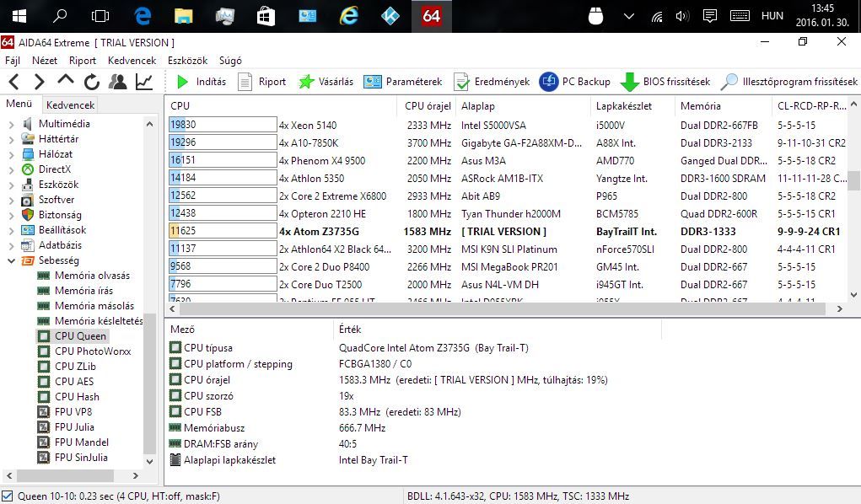Click the HUN language indicator
Viewport: 861px width, 504px height.
(772, 16)
